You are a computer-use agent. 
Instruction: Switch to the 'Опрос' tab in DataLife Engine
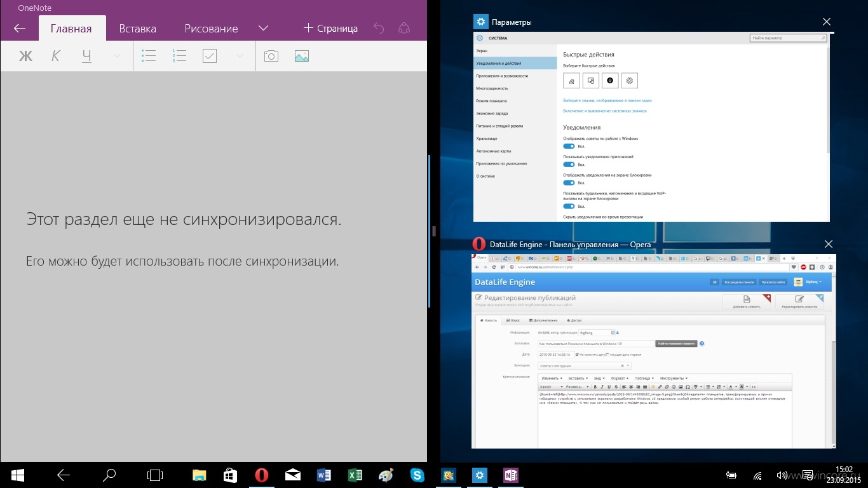tap(513, 320)
